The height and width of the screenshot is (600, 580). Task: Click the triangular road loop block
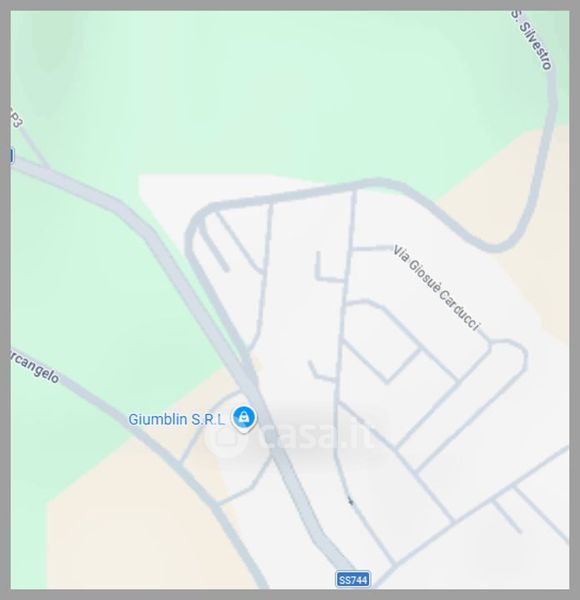pos(383,341)
